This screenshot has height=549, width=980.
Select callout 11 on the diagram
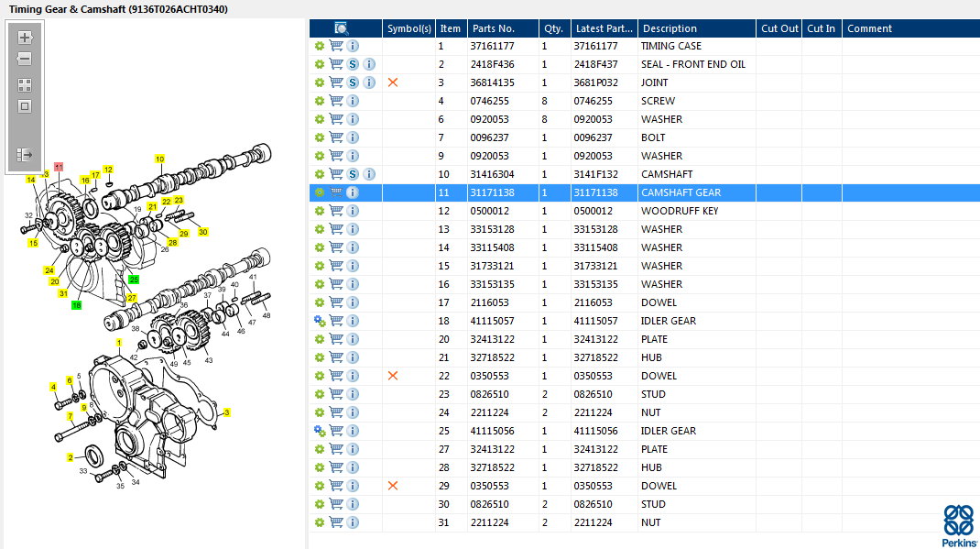(x=59, y=167)
